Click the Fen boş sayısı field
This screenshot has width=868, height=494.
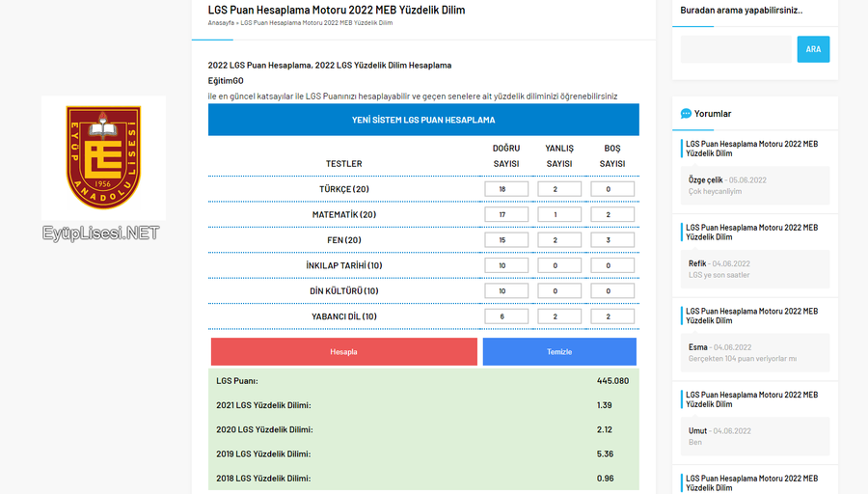[x=612, y=240]
